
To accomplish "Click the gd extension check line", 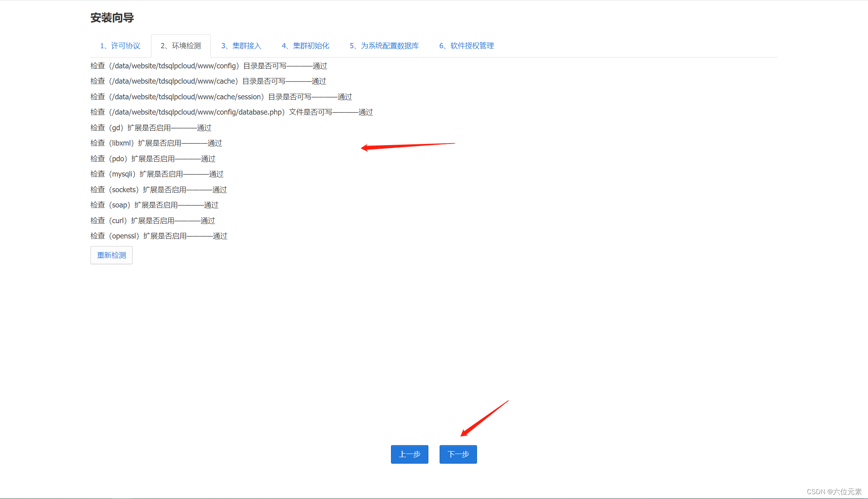I will (x=151, y=128).
